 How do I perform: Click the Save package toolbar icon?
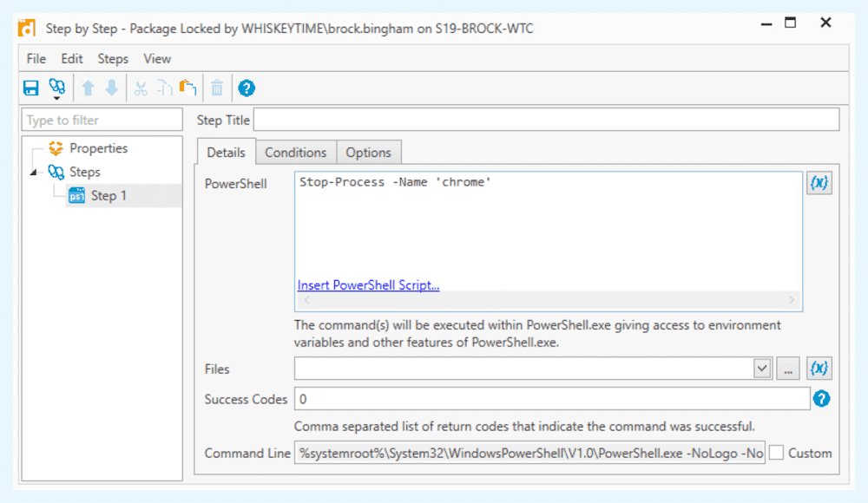pyautogui.click(x=31, y=88)
